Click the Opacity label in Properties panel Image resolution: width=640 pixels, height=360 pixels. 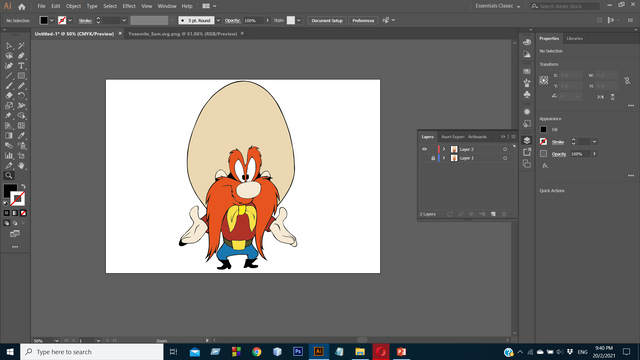[x=559, y=154]
